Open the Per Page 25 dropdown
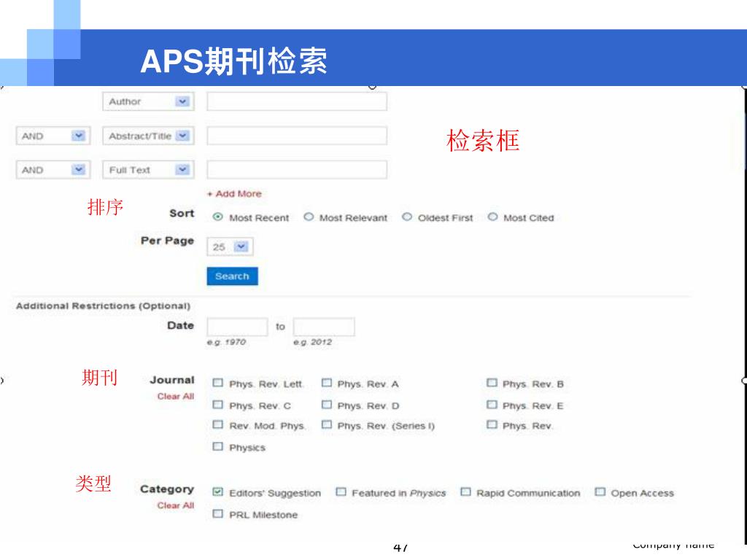747x560 pixels. [230, 246]
